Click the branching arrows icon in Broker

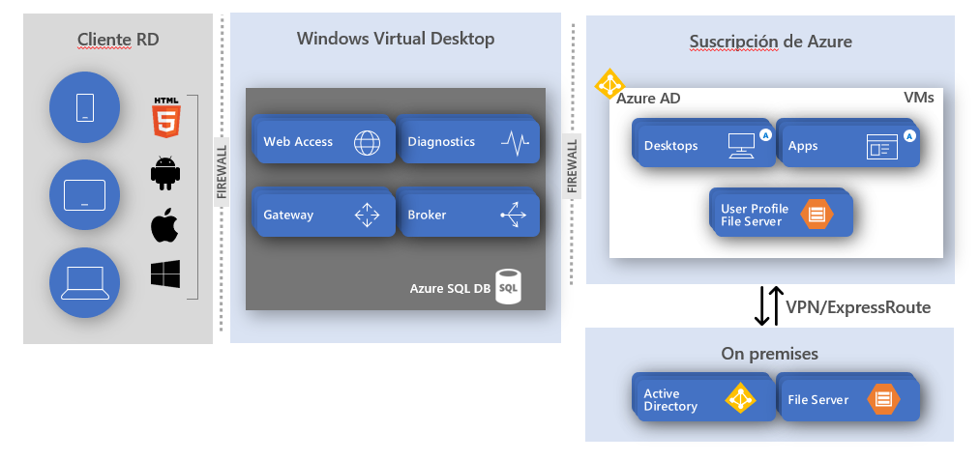[514, 215]
